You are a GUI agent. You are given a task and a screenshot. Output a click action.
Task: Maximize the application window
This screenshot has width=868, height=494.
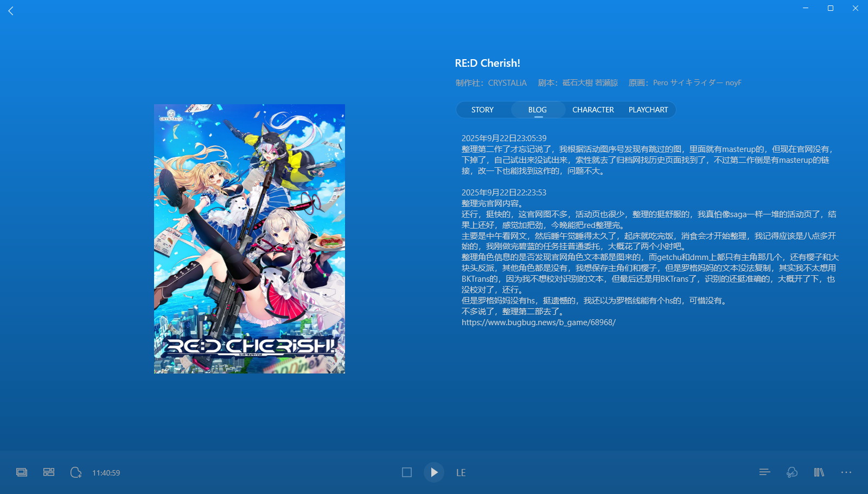click(x=831, y=8)
